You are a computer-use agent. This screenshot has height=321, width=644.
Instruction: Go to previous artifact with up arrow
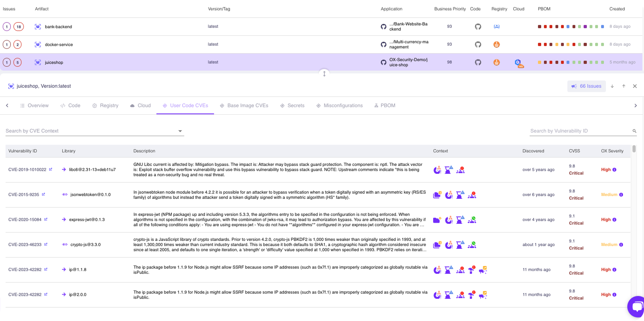[x=624, y=86]
